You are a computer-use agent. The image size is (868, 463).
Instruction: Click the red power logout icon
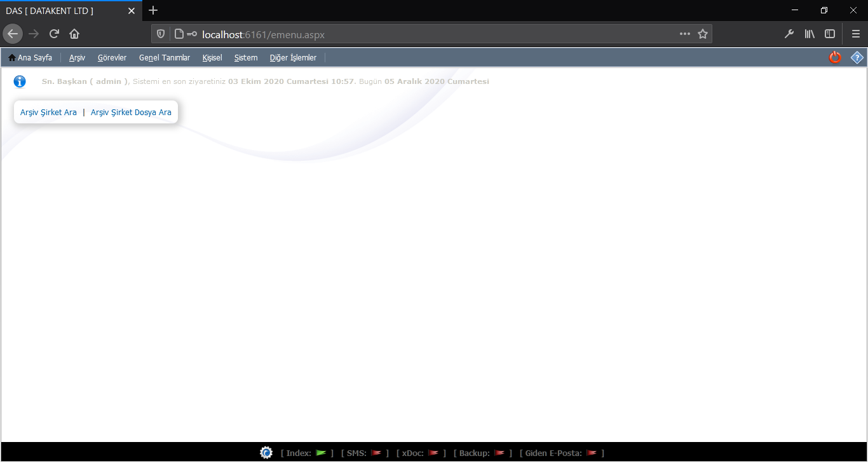835,57
